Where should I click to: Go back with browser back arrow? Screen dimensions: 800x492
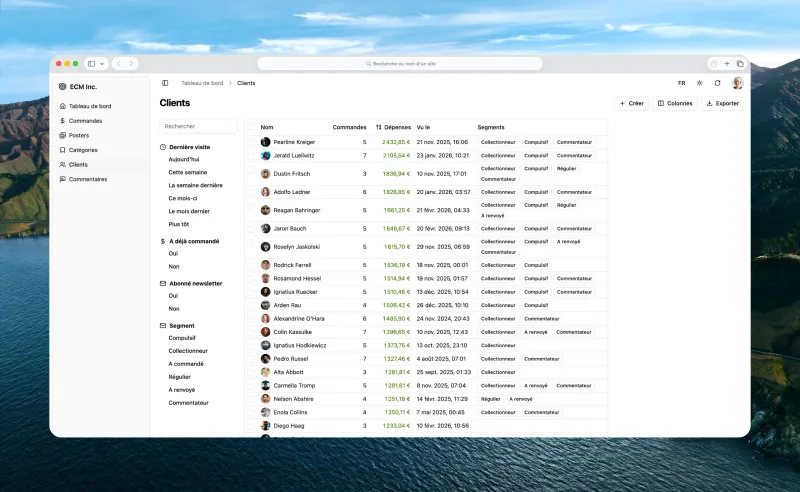coord(118,64)
